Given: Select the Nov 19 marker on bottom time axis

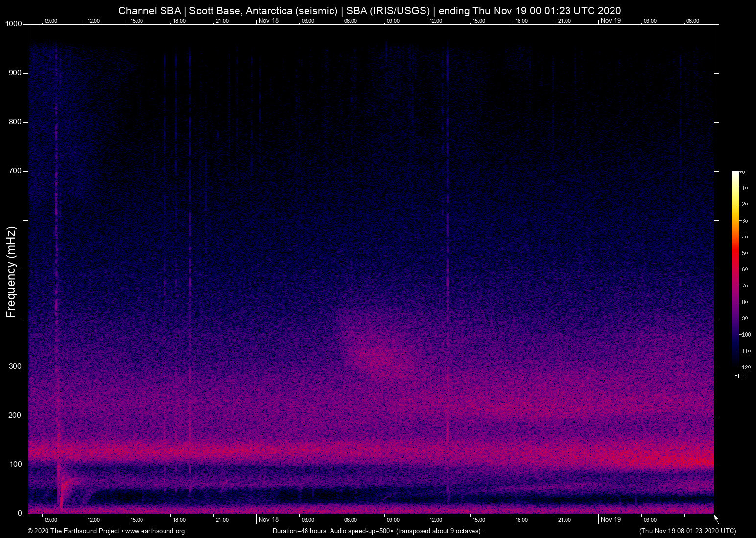Looking at the screenshot, I should tap(611, 519).
